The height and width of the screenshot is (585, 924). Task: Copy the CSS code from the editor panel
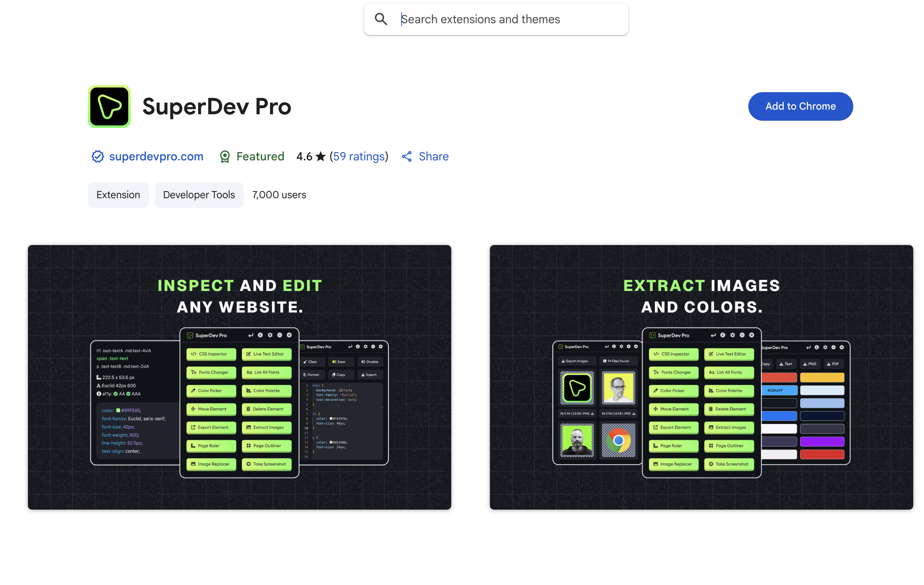click(x=340, y=375)
